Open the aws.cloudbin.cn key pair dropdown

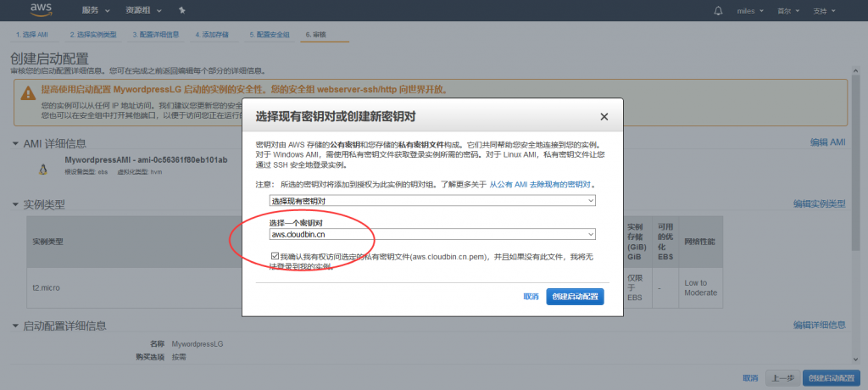point(432,235)
